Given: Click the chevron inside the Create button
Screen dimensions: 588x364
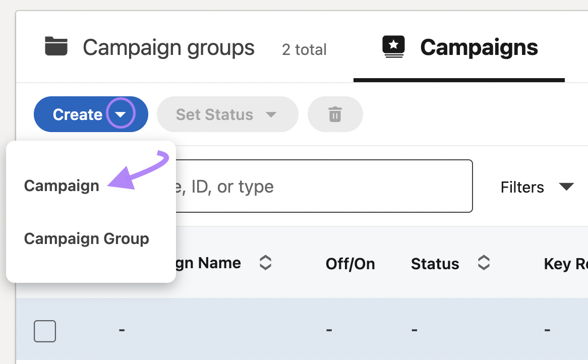Looking at the screenshot, I should 120,114.
